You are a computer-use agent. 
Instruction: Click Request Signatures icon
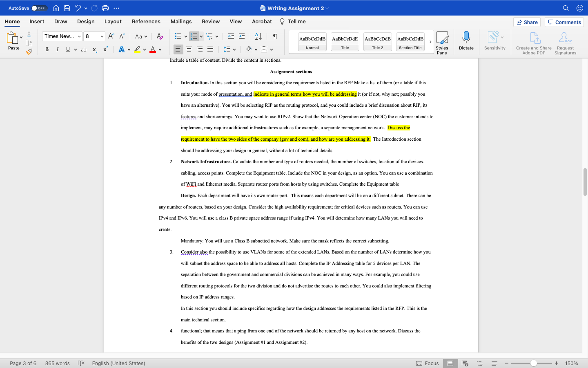pyautogui.click(x=565, y=43)
